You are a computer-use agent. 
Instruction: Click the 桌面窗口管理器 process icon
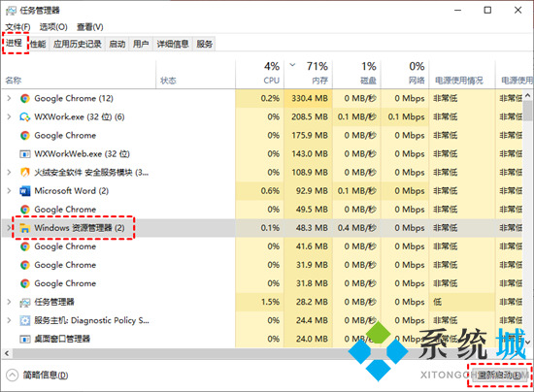(25, 339)
